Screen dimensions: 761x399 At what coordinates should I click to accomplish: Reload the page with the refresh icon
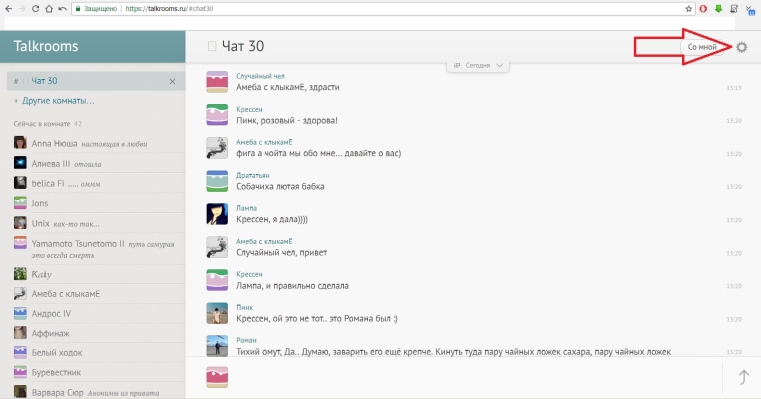pyautogui.click(x=35, y=8)
